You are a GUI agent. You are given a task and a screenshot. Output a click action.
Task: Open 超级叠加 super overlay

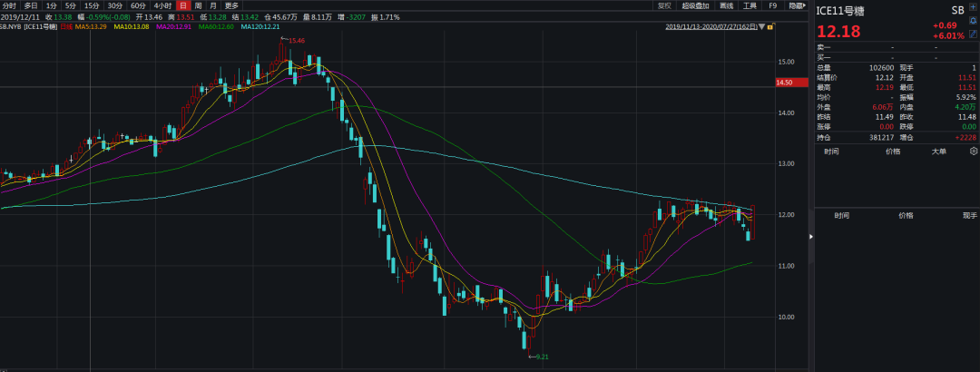click(695, 5)
